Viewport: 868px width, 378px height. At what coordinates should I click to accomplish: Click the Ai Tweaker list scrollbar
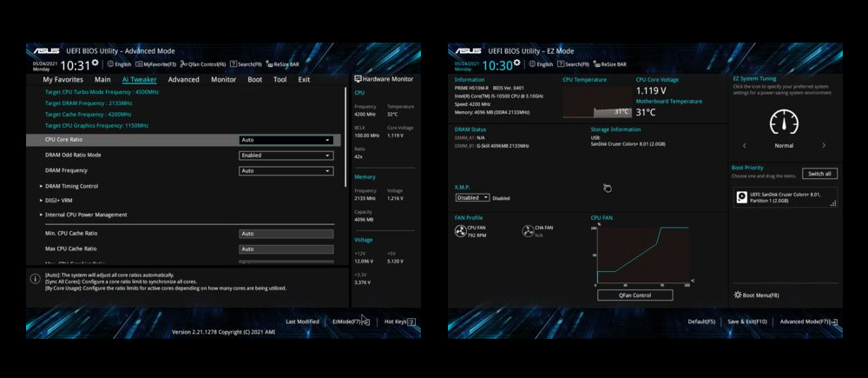pyautogui.click(x=345, y=136)
